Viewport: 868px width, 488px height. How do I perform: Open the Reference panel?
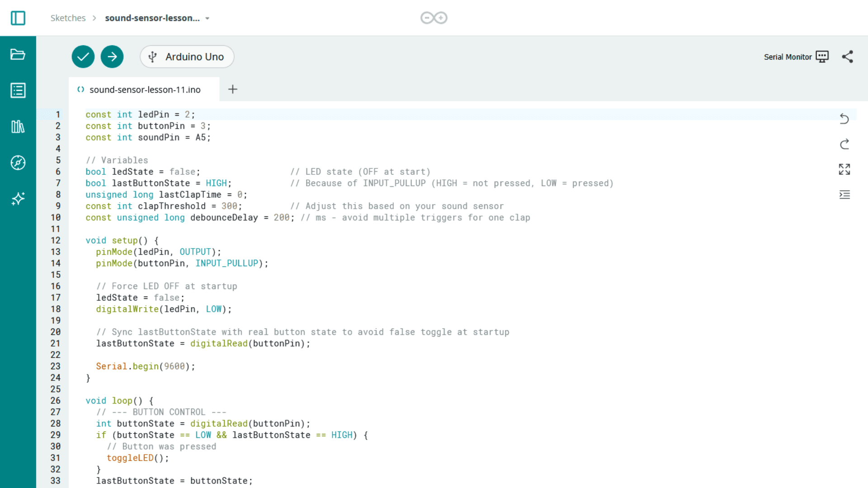click(x=18, y=163)
